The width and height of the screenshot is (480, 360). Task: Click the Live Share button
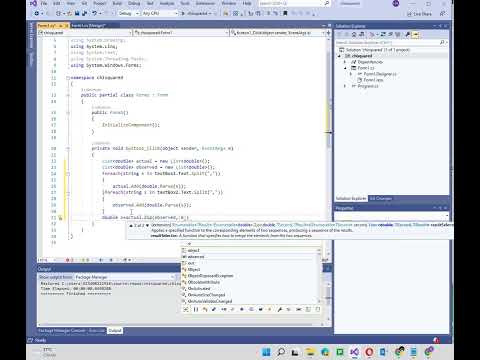(x=420, y=14)
